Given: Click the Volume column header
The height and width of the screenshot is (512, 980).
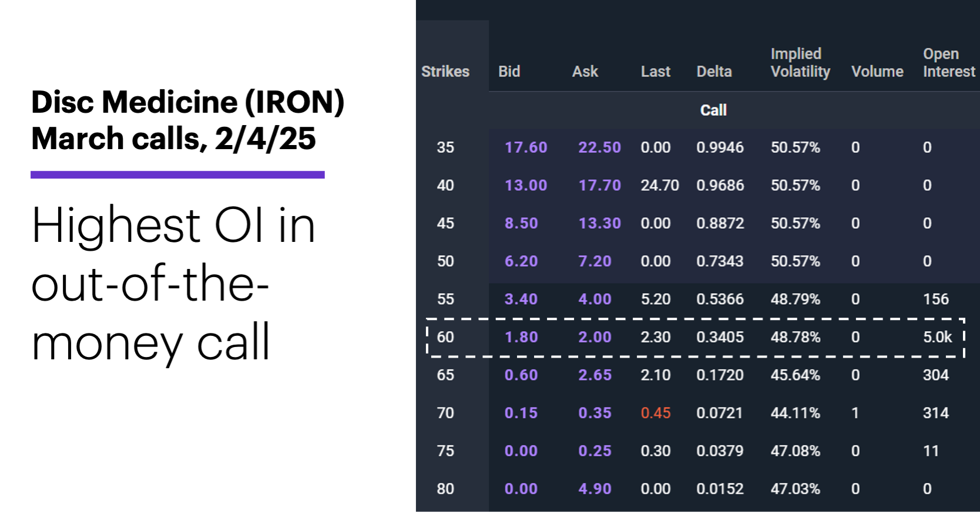Looking at the screenshot, I should (878, 72).
